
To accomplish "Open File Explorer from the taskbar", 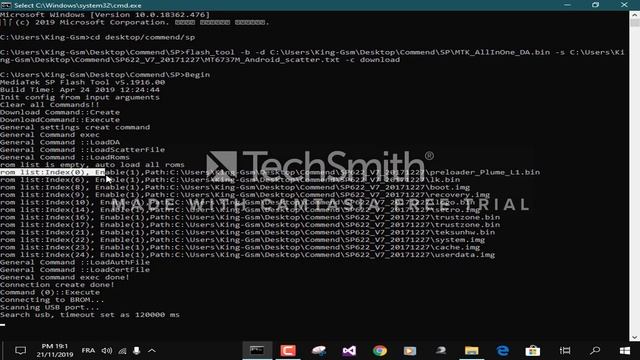I will tap(471, 351).
